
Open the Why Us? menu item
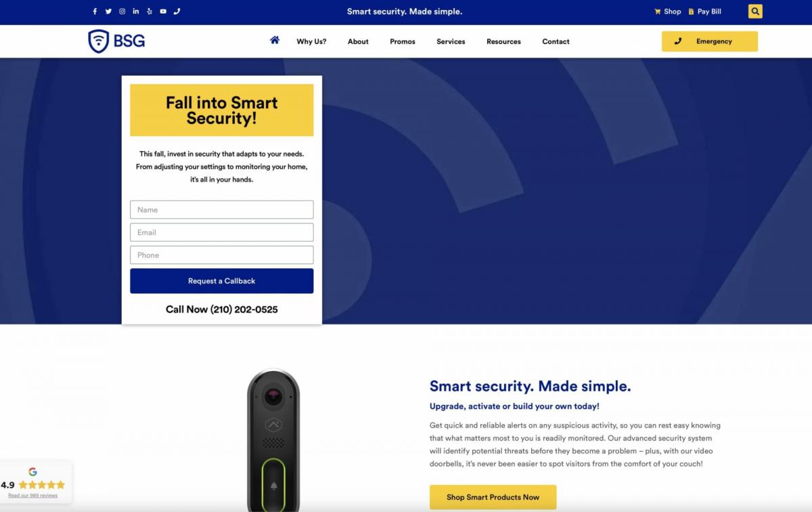coord(311,41)
